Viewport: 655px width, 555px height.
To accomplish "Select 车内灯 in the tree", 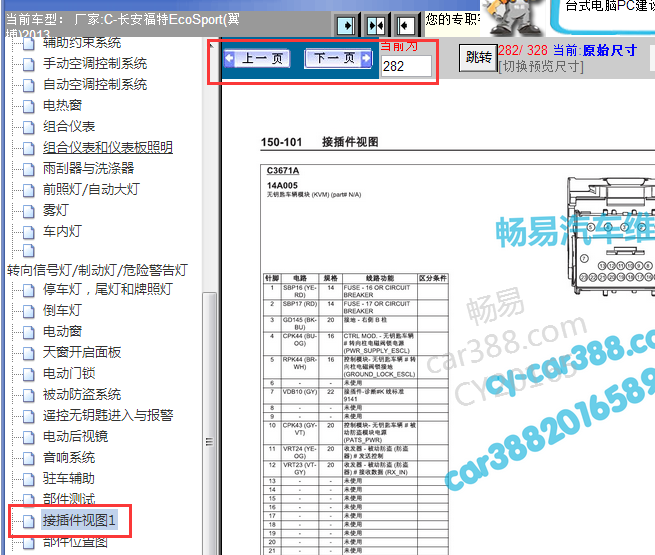I will tap(62, 231).
